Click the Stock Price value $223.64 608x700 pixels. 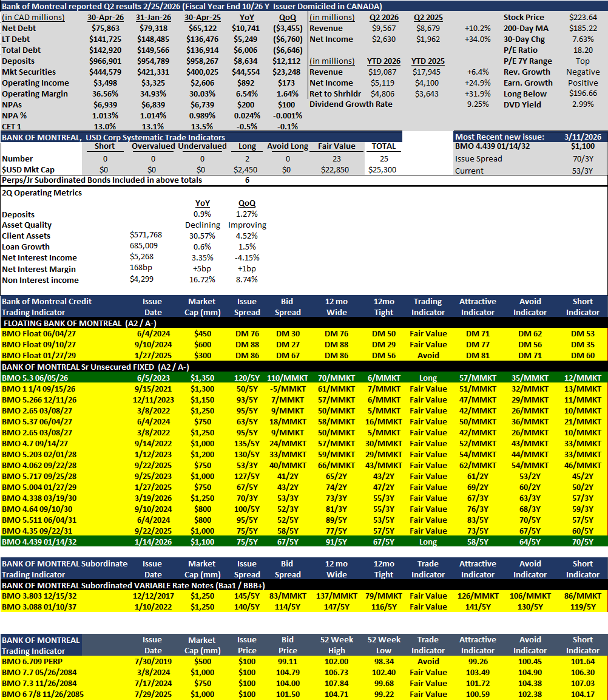[x=583, y=18]
